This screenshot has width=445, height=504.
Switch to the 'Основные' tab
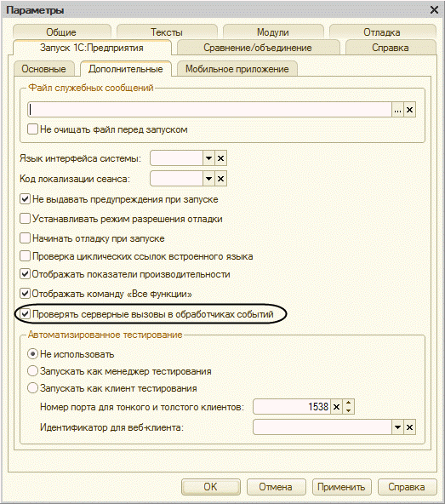[44, 69]
